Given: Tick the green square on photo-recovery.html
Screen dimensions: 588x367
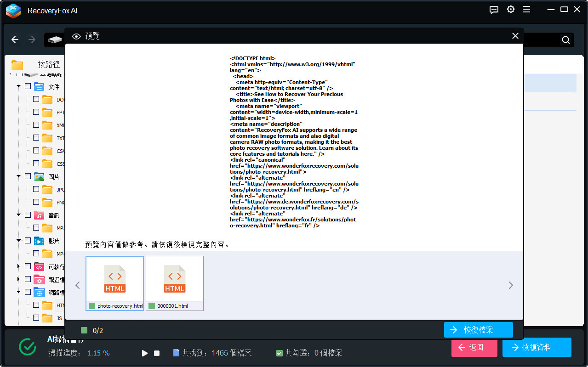Looking at the screenshot, I should click(x=91, y=305).
